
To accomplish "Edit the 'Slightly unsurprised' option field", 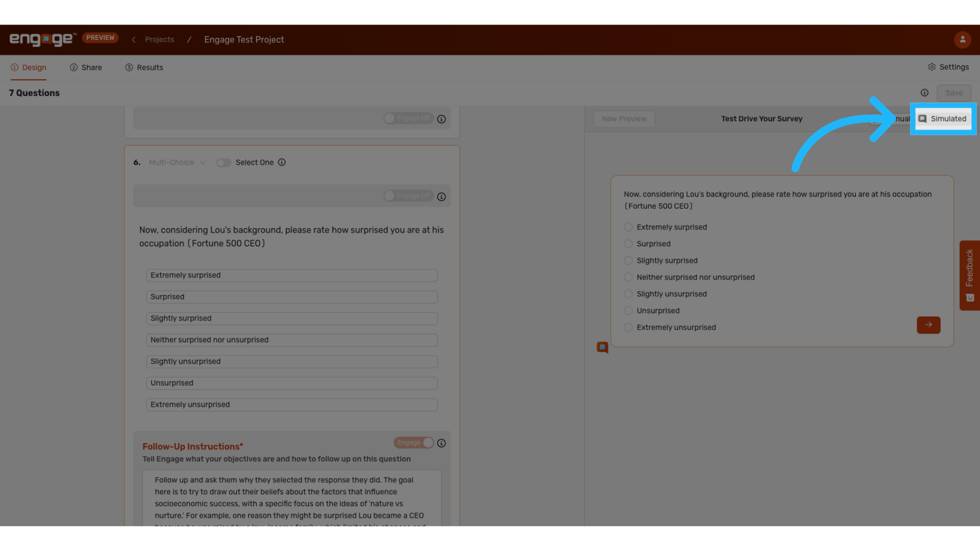I will point(291,362).
